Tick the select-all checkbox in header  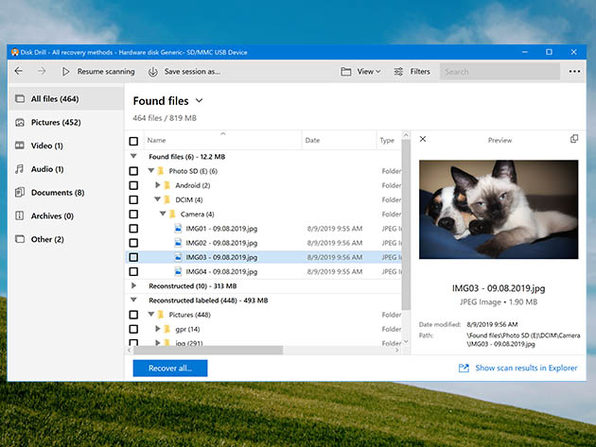point(133,141)
